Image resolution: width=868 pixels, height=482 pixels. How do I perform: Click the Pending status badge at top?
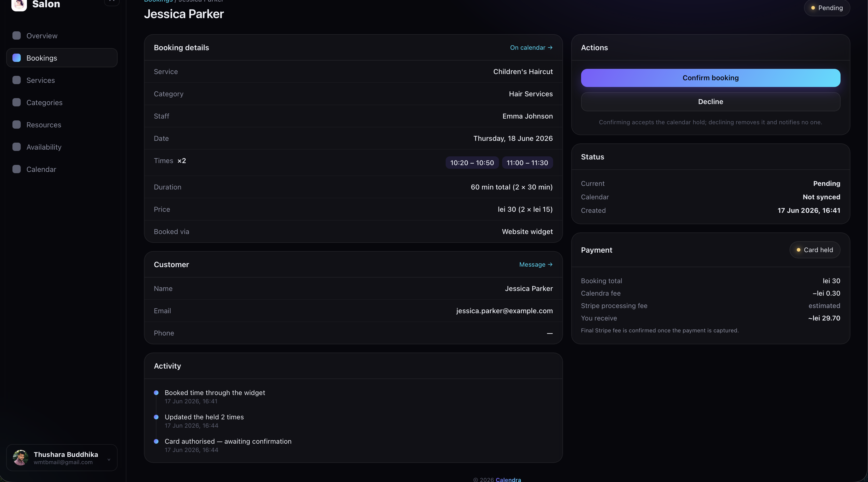coord(827,8)
